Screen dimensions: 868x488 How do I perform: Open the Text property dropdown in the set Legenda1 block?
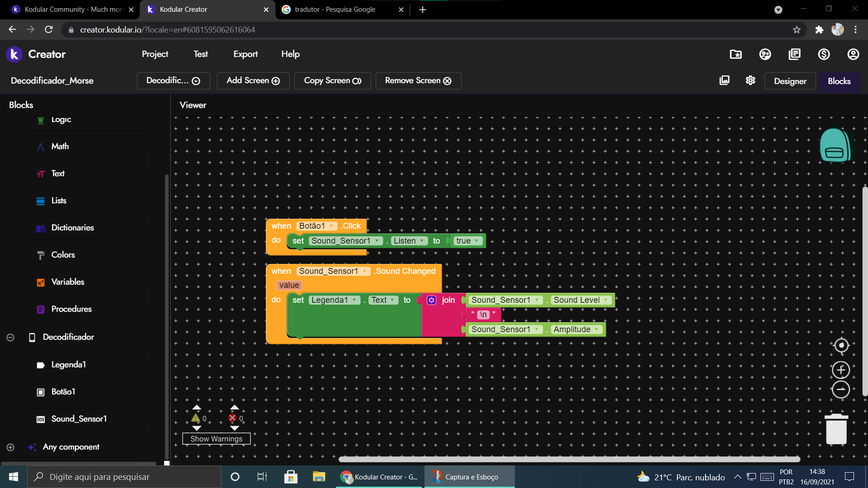(x=383, y=300)
